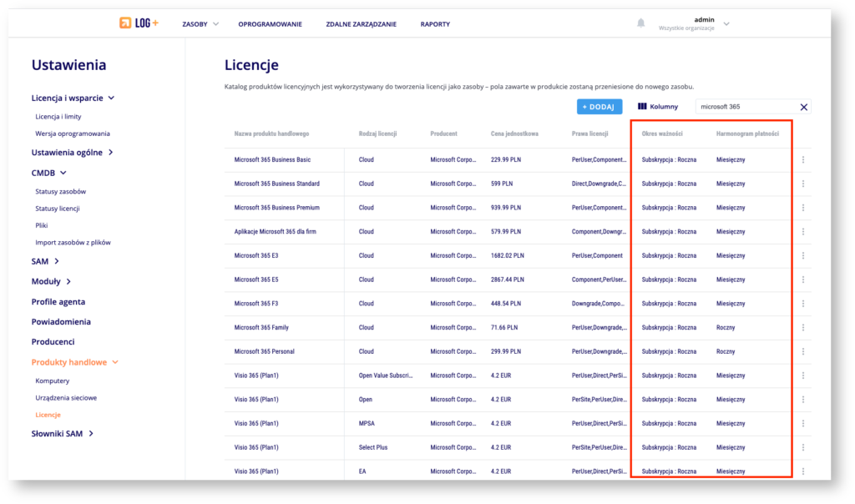Click 2867.44 PLN price cell
The width and height of the screenshot is (855, 504).
[507, 280]
